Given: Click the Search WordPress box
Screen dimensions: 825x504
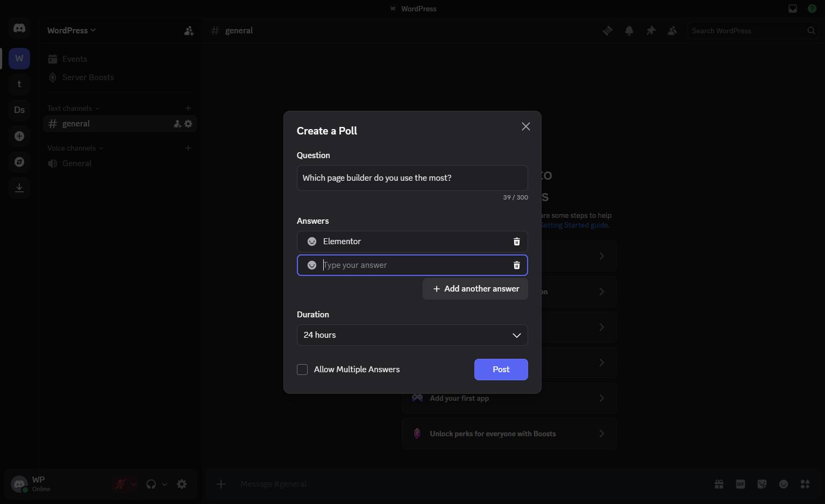Looking at the screenshot, I should click(753, 31).
